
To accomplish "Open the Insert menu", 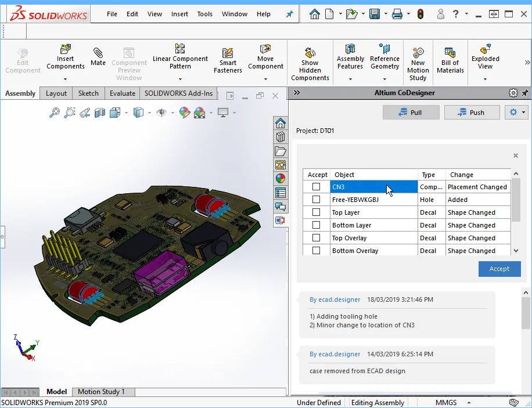I will (179, 14).
